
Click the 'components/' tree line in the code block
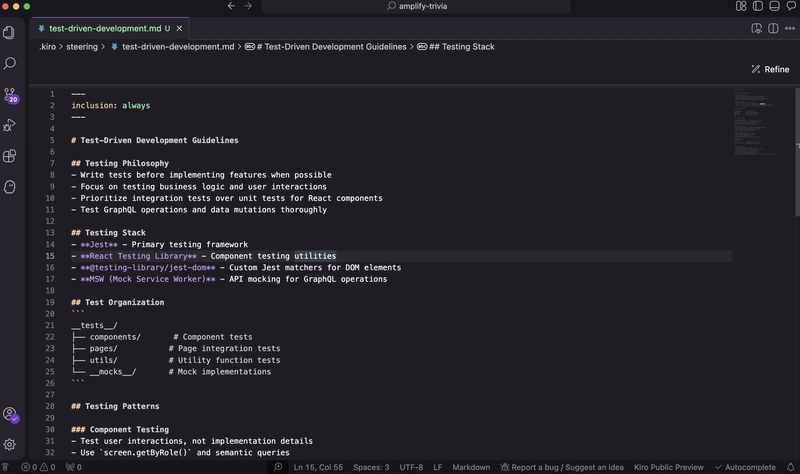click(162, 337)
